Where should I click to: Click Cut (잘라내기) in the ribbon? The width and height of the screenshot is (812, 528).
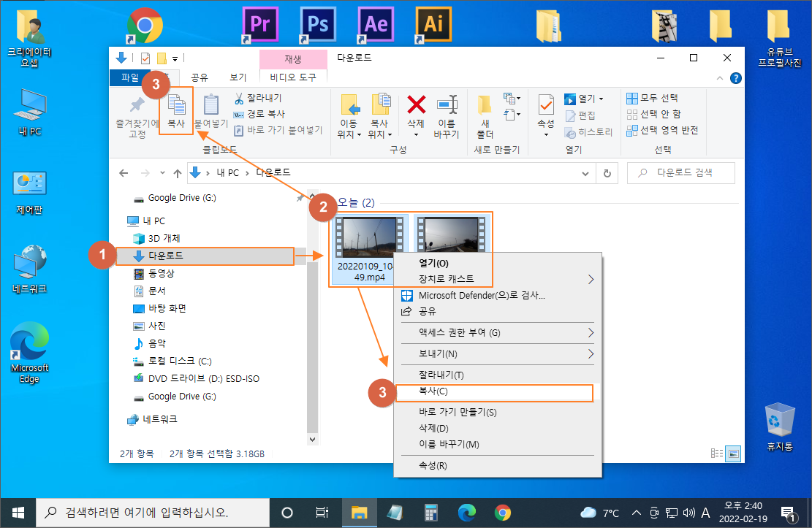tap(258, 98)
